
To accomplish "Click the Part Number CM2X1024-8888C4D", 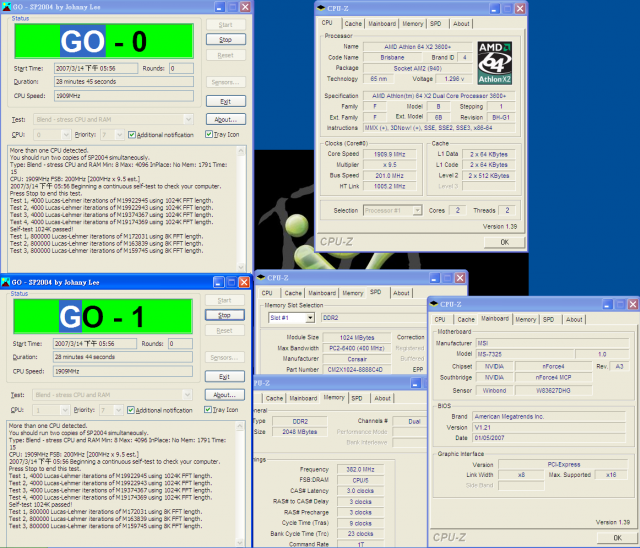I will [355, 370].
